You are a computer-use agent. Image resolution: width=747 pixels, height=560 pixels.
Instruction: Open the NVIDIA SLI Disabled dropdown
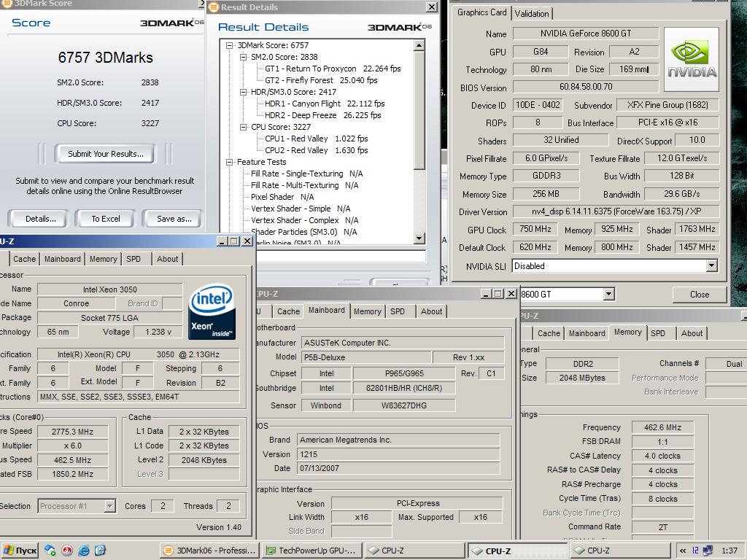pyautogui.click(x=712, y=265)
